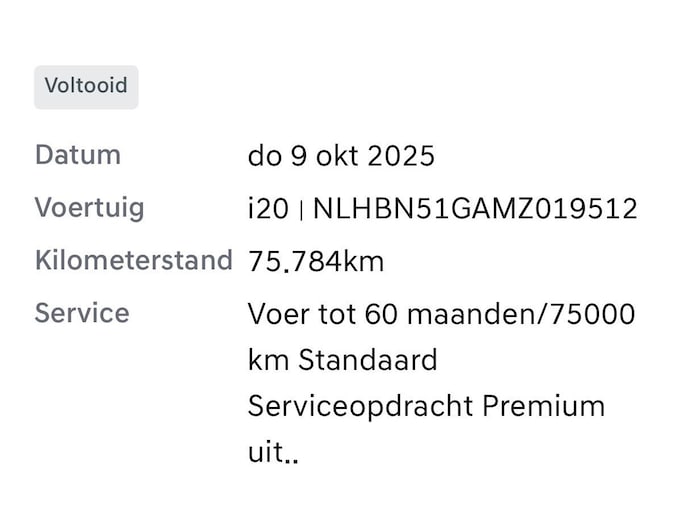Click the 75.784km mileage value
This screenshot has width=685, height=513.
tap(316, 263)
